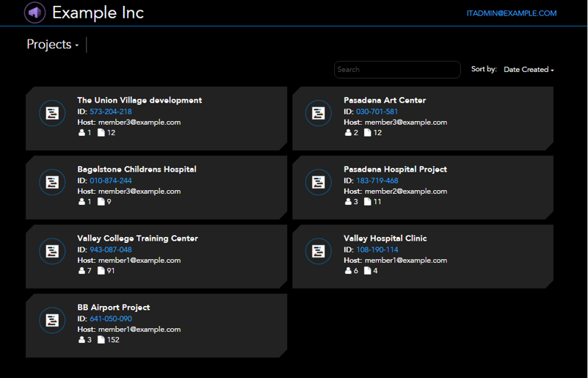Click Bagelstone Childrens Hospital project icon
This screenshot has height=378, width=588.
click(x=52, y=182)
